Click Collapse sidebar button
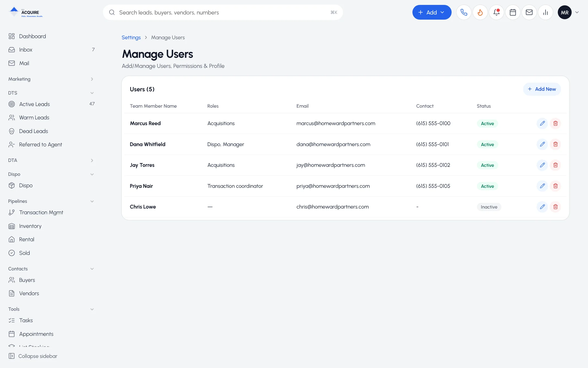 coord(33,356)
